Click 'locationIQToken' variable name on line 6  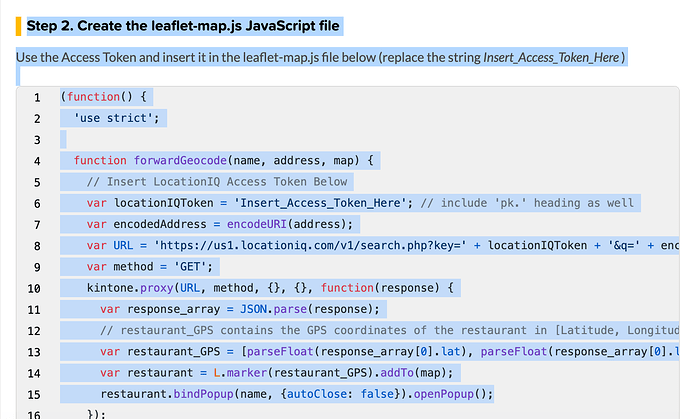(x=164, y=203)
